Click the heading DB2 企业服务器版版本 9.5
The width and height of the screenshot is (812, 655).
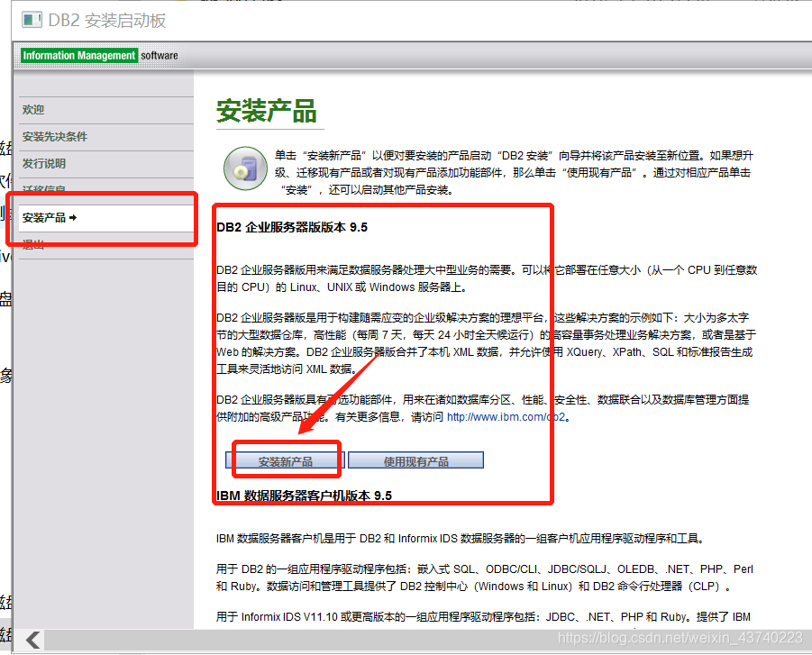tap(292, 227)
